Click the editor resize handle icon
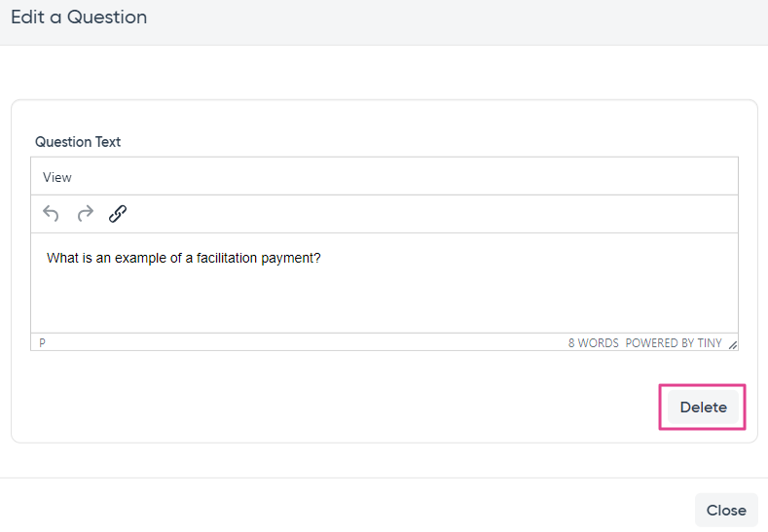768x532 pixels. tap(732, 344)
